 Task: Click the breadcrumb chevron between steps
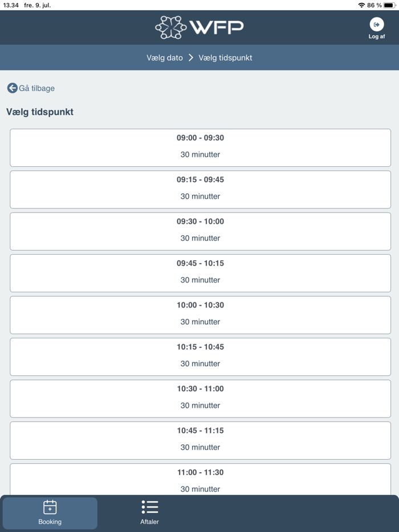point(190,58)
